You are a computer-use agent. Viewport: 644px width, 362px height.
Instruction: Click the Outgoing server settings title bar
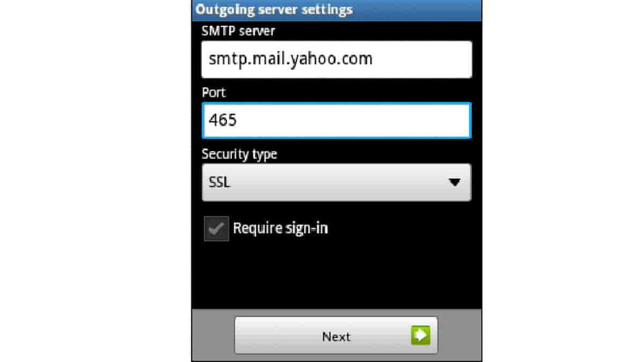tap(336, 10)
